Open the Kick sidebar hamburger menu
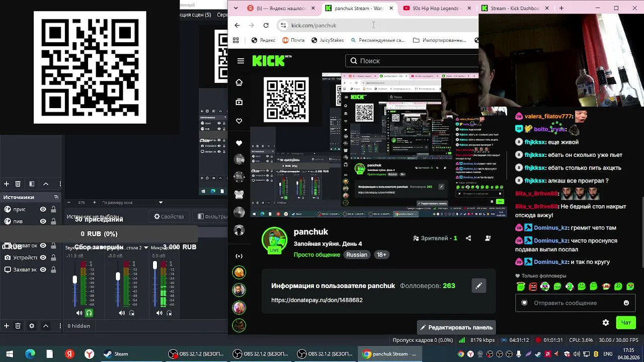This screenshot has height=362, width=644. (240, 61)
